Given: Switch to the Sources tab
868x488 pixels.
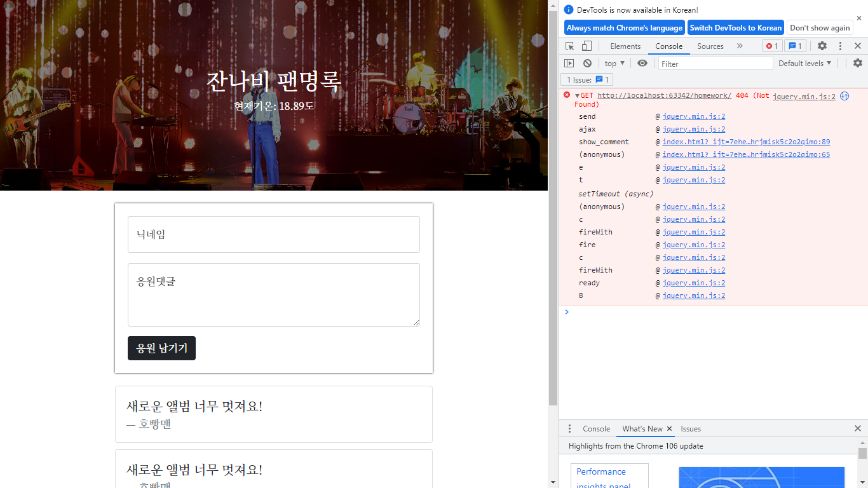Looking at the screenshot, I should [710, 46].
